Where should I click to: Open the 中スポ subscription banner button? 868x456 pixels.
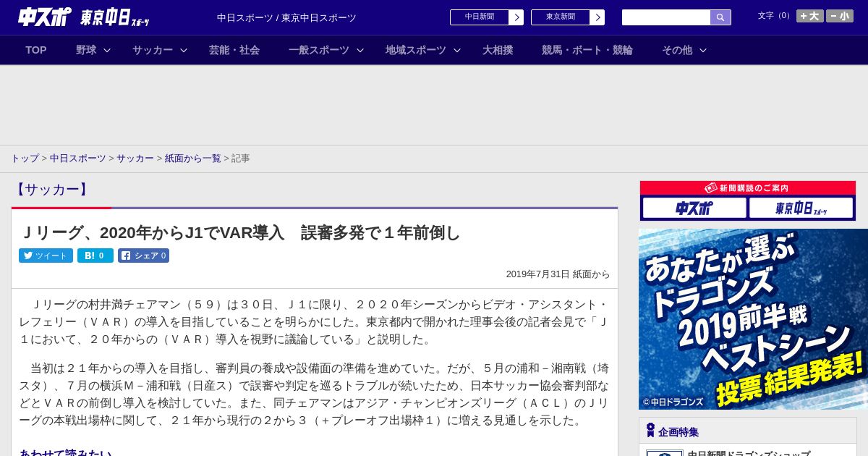pyautogui.click(x=694, y=208)
